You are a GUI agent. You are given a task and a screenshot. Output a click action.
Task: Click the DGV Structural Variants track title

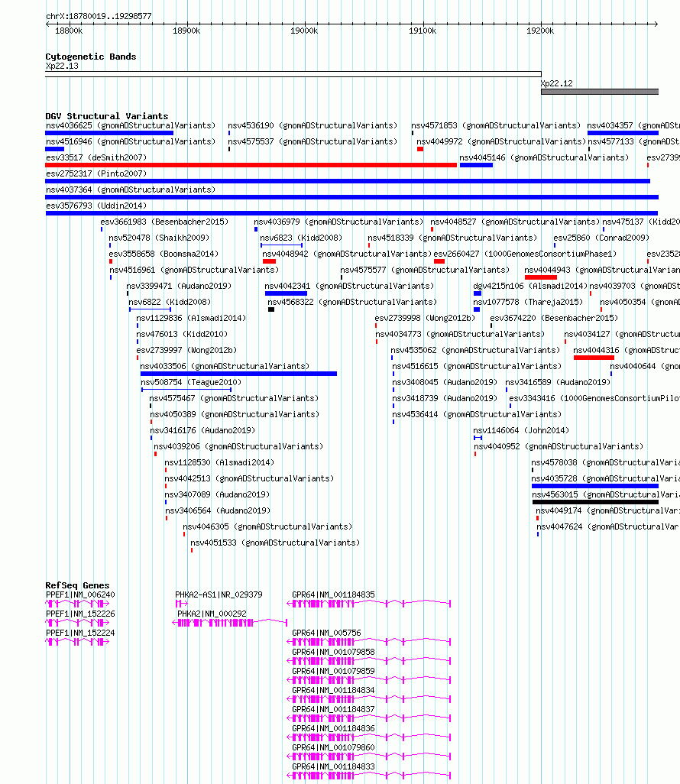coord(107,116)
